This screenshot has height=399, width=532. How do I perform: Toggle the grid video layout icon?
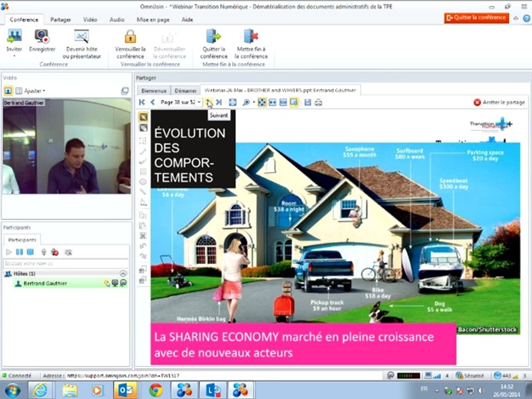point(19,90)
